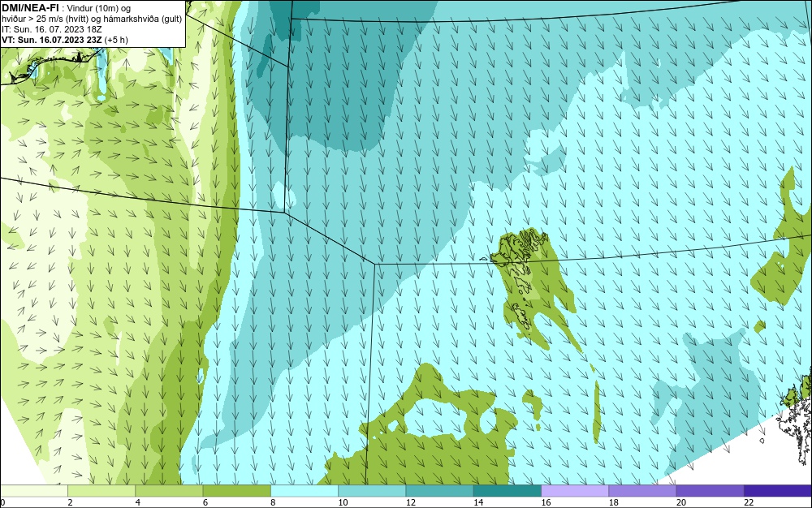This screenshot has width=812, height=508.
Task: Click the DMI/NEA-FI title text
Action: [30, 8]
